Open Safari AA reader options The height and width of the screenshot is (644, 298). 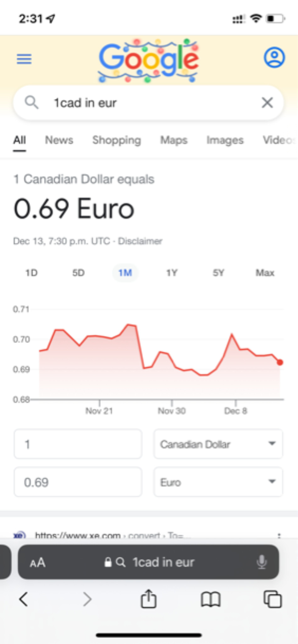coord(38,563)
